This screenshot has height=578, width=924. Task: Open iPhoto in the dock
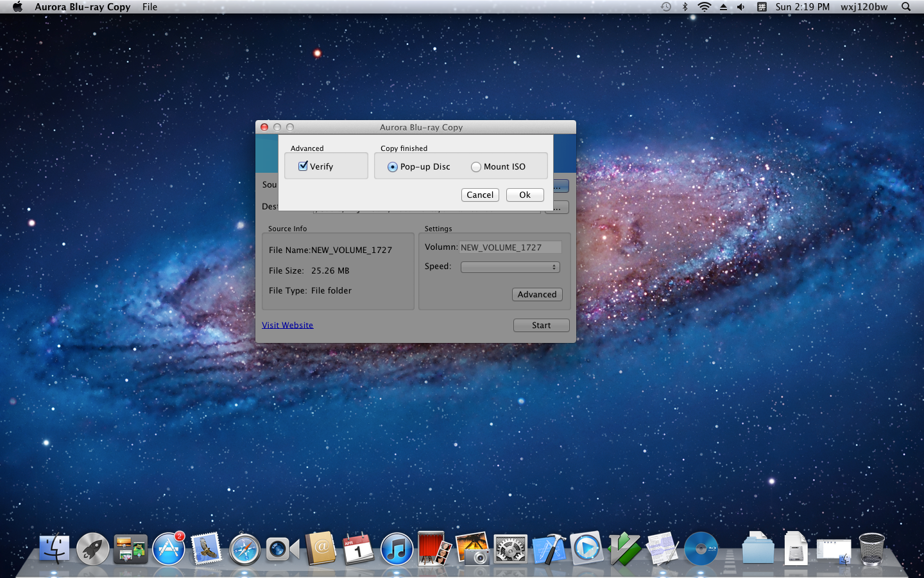[x=473, y=549]
